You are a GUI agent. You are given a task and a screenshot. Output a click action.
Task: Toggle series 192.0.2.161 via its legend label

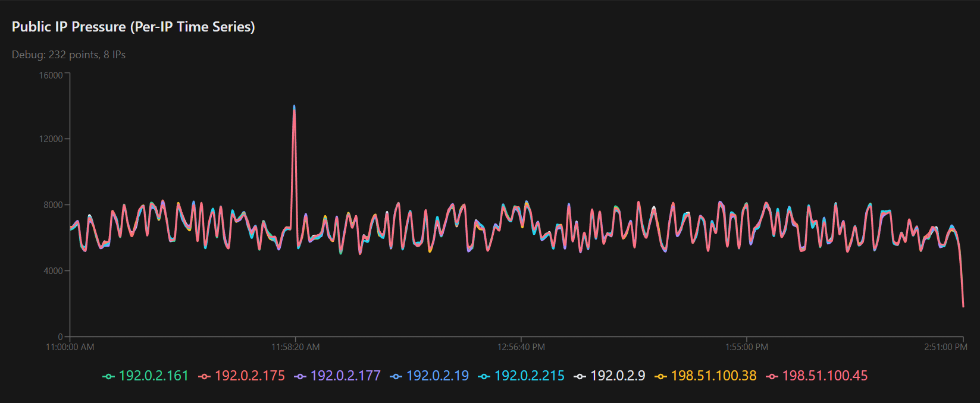point(154,376)
